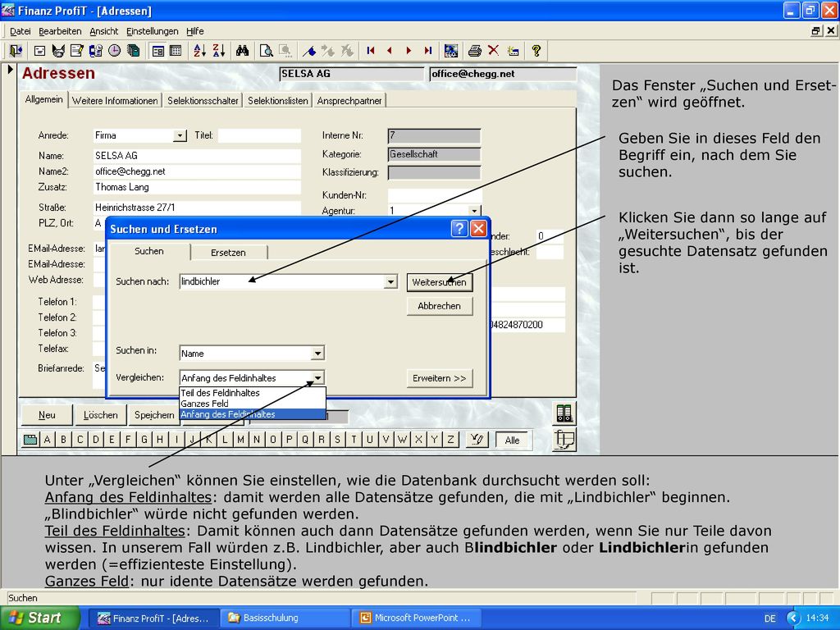This screenshot has height=630, width=840.
Task: Filter addresses by letter M
Action: click(x=240, y=440)
